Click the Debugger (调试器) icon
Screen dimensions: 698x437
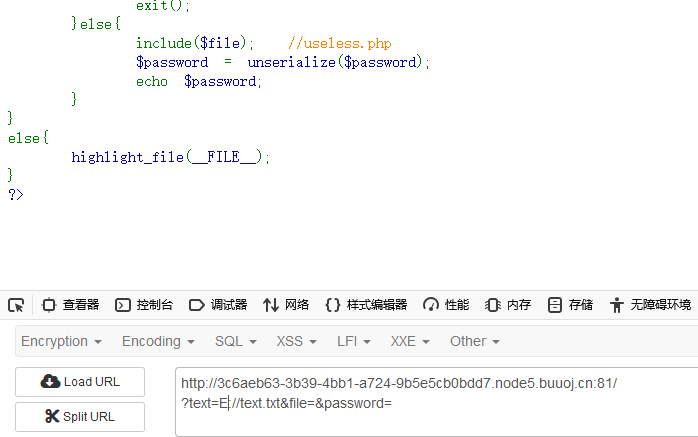196,305
